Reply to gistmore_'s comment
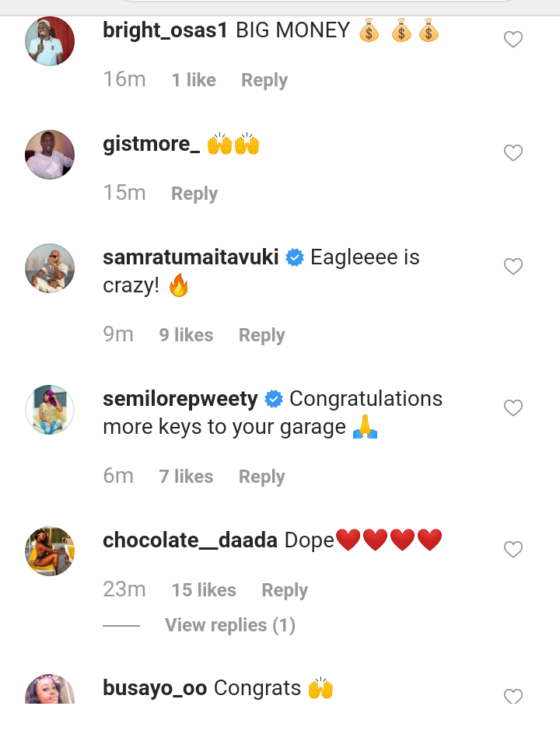The image size is (560, 734). coord(194,194)
